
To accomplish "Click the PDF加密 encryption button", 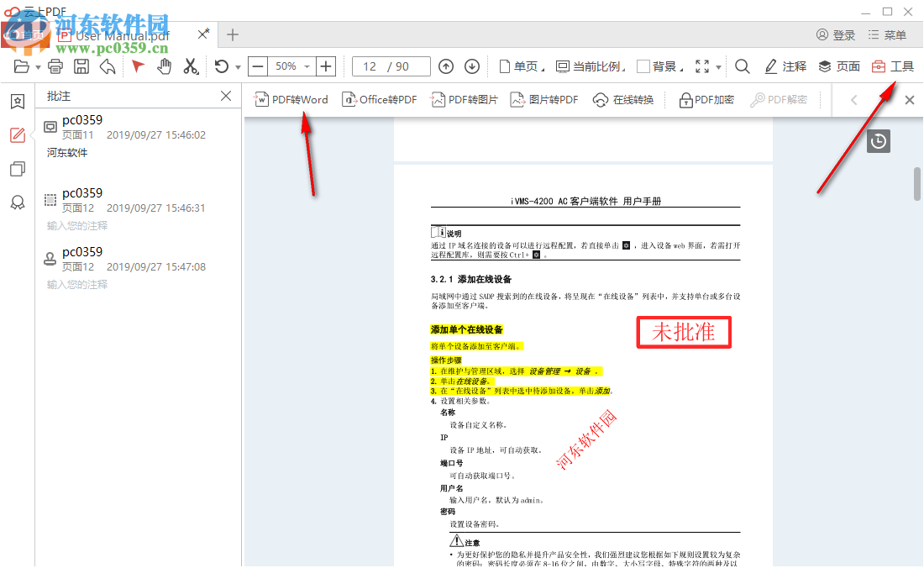I will tap(708, 99).
